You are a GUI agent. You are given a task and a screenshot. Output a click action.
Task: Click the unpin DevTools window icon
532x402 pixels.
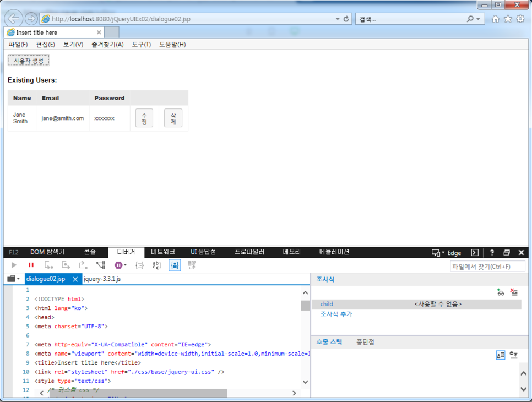(507, 253)
